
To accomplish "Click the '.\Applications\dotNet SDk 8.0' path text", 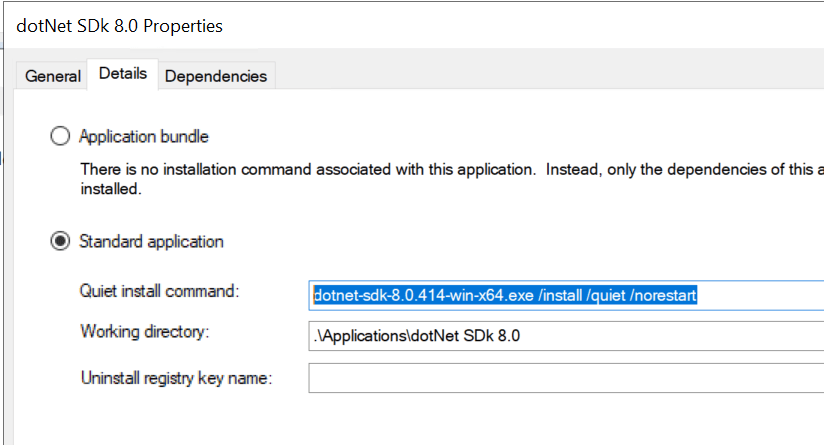I will (416, 336).
